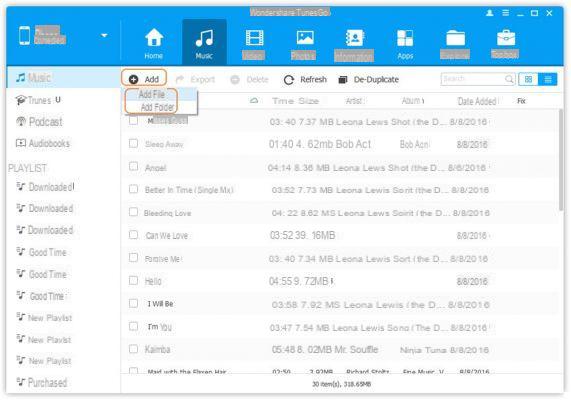Check the Can We Love checkbox
Viewport: 571px width, 400px height.
[x=134, y=235]
